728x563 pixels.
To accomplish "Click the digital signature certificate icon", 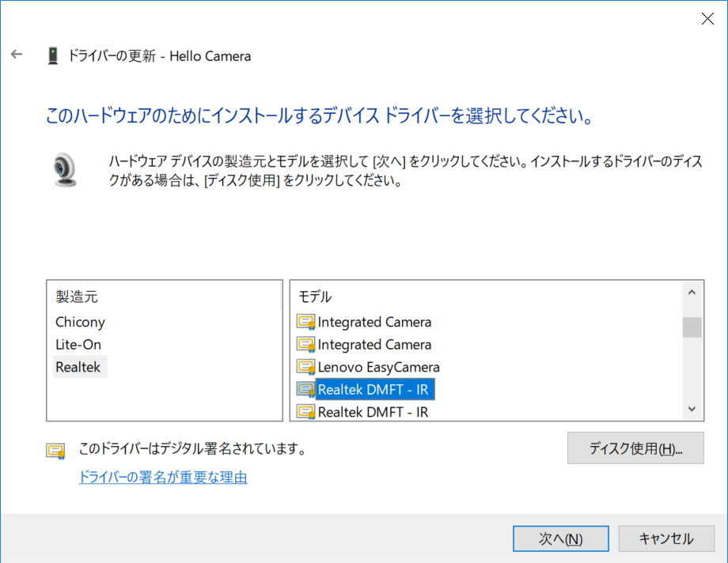I will coord(55,451).
